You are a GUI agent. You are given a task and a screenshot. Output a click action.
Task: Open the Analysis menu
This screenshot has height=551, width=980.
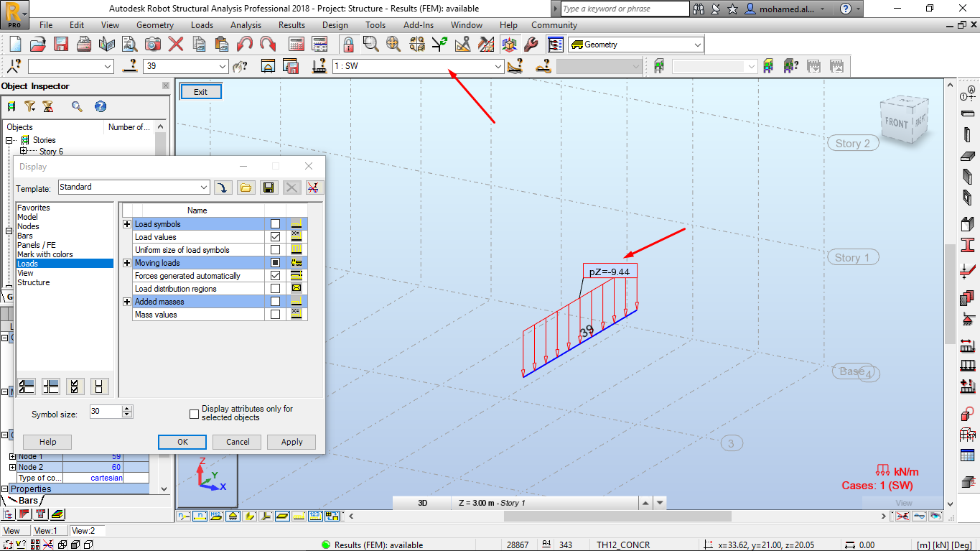(x=246, y=25)
